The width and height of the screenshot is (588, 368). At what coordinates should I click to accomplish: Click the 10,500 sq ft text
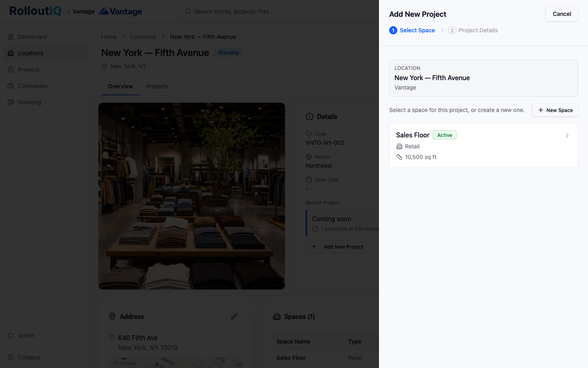tap(421, 157)
